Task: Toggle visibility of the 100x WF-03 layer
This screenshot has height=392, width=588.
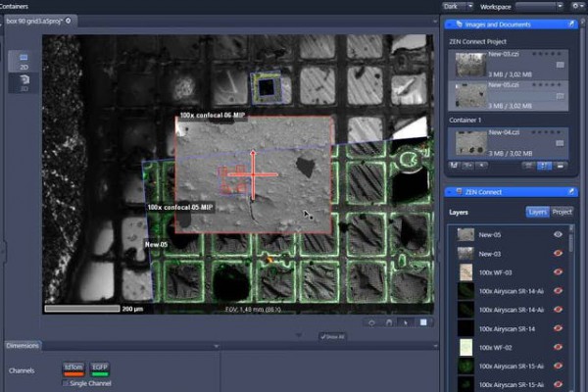Action: pyautogui.click(x=558, y=272)
